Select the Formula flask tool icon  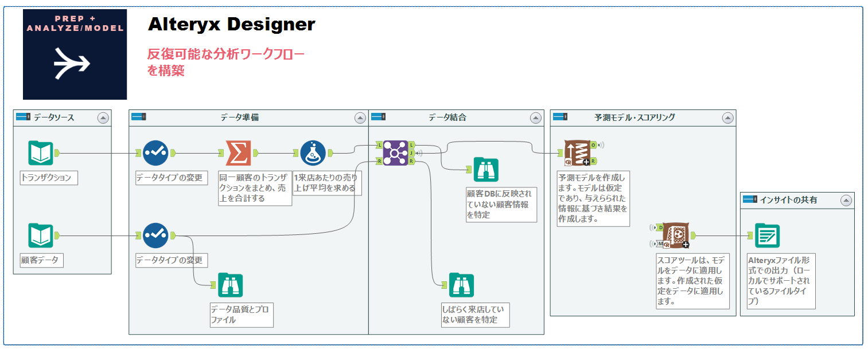tap(313, 153)
